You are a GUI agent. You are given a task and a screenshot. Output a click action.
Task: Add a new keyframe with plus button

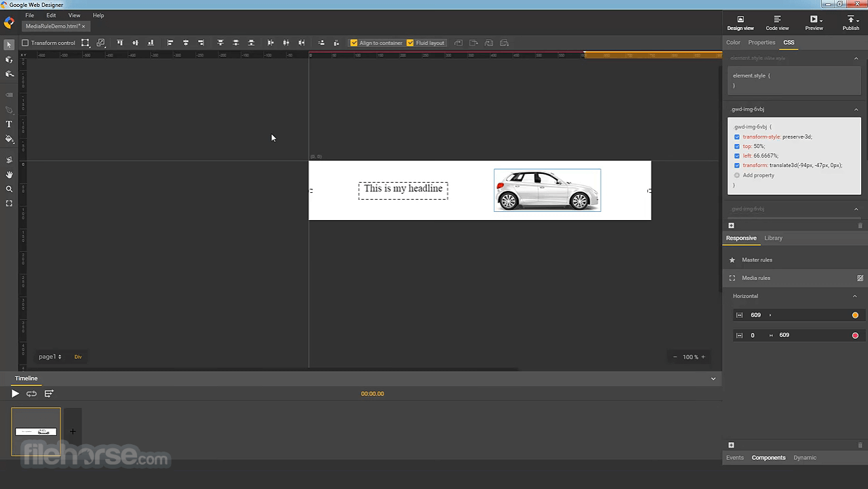pyautogui.click(x=73, y=431)
